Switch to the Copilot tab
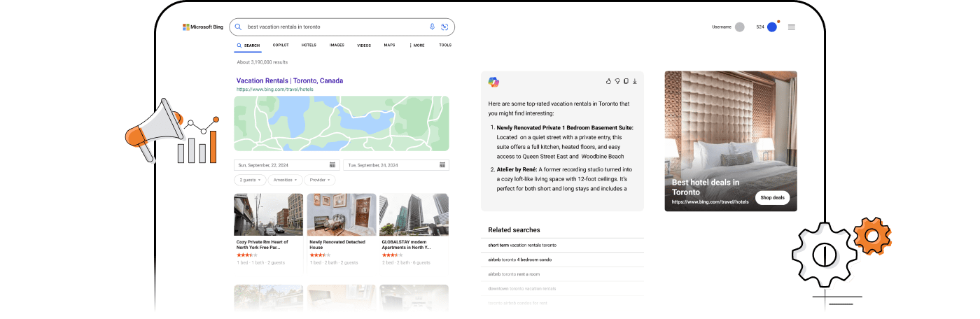The image size is (980, 319). point(281,45)
